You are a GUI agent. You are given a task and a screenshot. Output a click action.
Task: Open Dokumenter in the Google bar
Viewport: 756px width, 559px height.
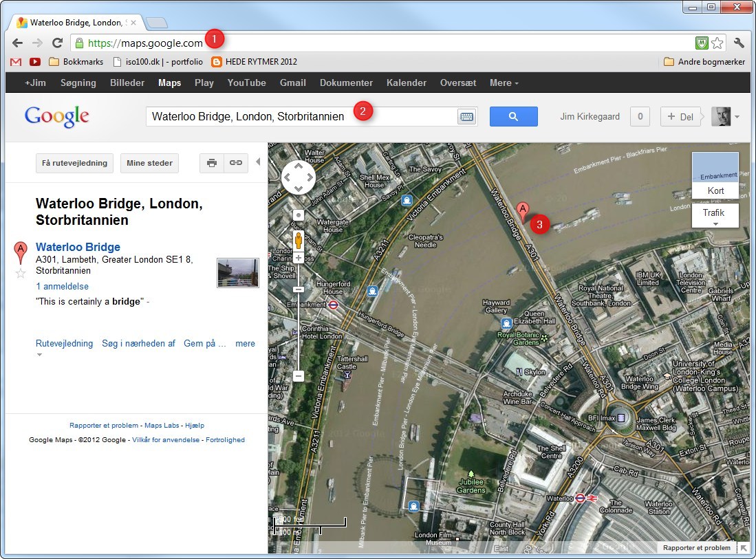(346, 83)
